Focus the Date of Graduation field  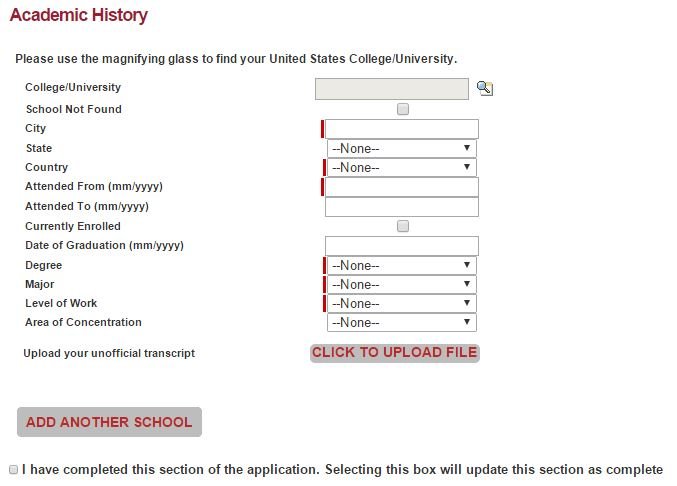(x=402, y=246)
